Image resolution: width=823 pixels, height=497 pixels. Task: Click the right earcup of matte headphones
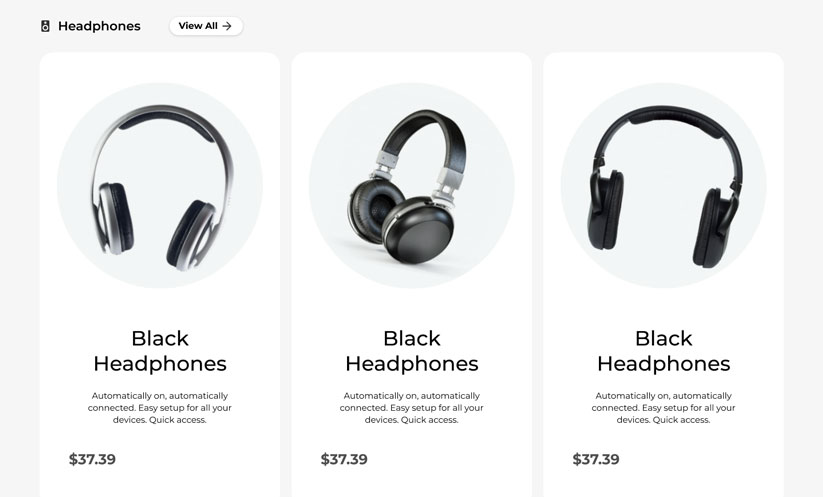[x=716, y=227]
